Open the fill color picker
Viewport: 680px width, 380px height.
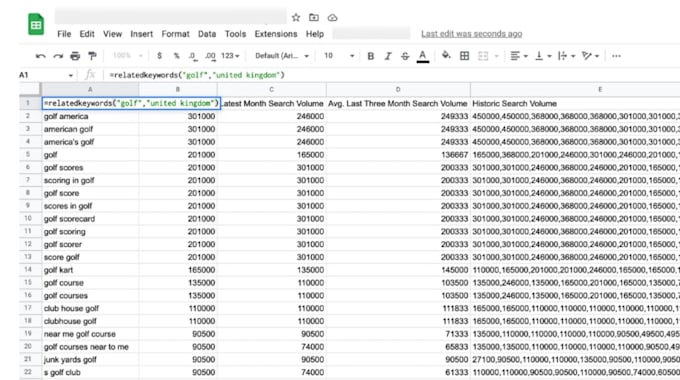click(x=446, y=56)
